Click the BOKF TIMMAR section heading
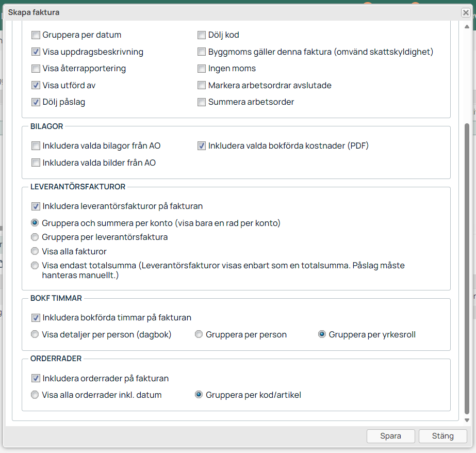The height and width of the screenshot is (453, 476). pos(56,298)
